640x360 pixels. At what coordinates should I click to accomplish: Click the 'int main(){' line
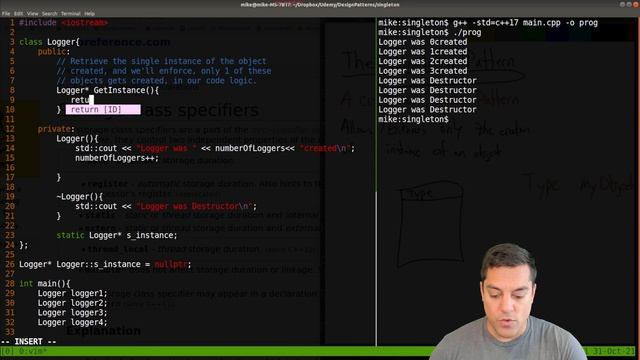(45, 284)
